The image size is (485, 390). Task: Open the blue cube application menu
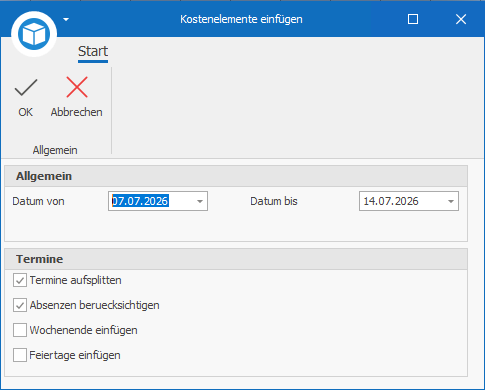click(34, 34)
